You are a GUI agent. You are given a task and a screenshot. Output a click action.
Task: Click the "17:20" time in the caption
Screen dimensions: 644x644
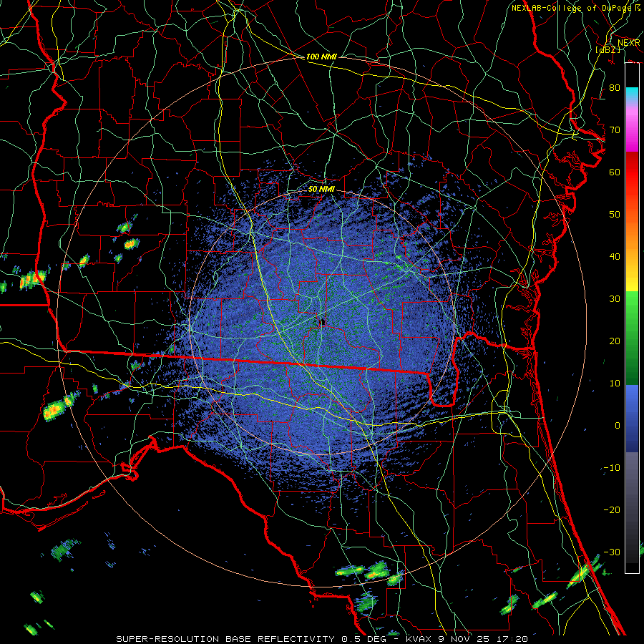point(512,639)
